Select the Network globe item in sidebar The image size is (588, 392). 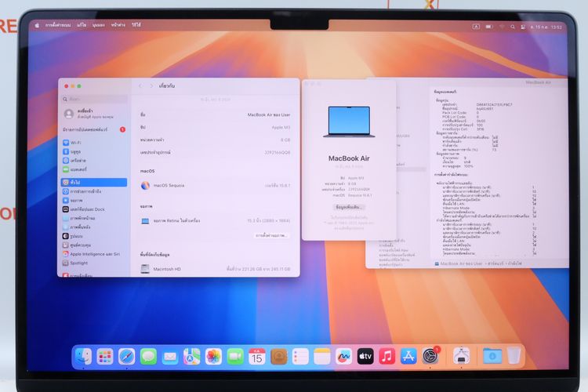coord(94,161)
